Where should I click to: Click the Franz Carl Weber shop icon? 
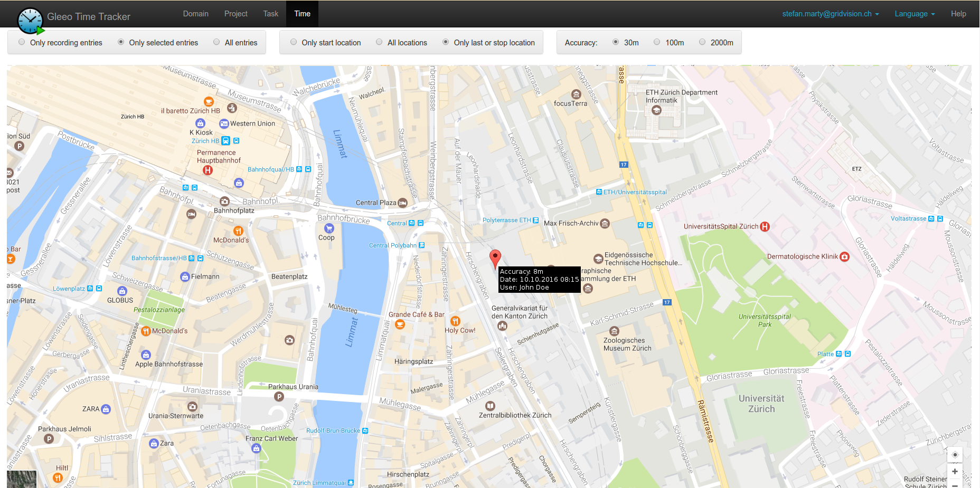[256, 448]
